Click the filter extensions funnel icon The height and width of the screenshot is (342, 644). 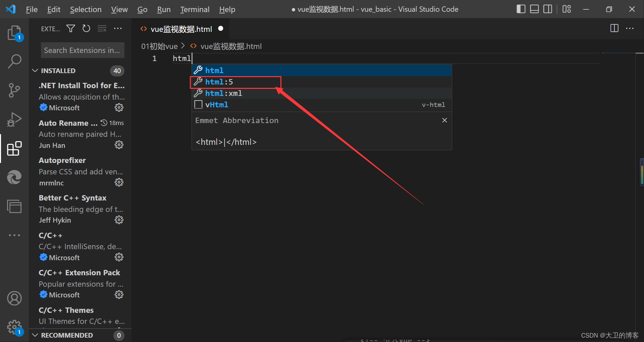(71, 28)
